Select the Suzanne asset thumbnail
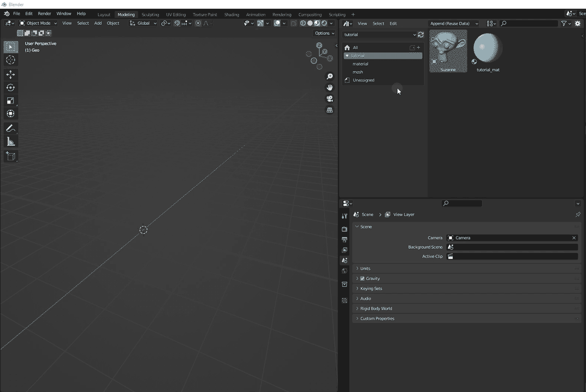 pyautogui.click(x=448, y=50)
